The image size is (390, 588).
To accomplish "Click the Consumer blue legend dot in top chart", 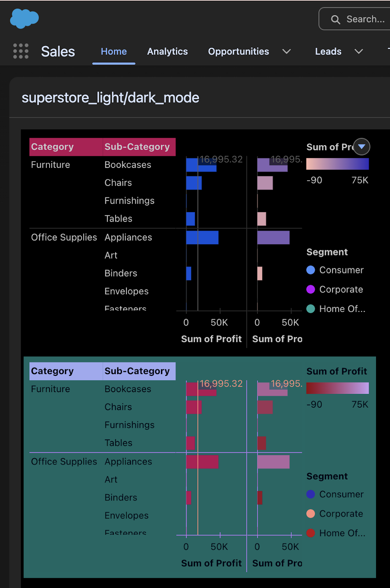I will [x=311, y=270].
